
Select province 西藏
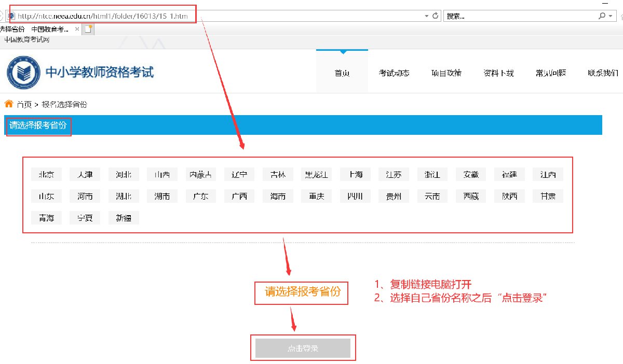(x=471, y=196)
